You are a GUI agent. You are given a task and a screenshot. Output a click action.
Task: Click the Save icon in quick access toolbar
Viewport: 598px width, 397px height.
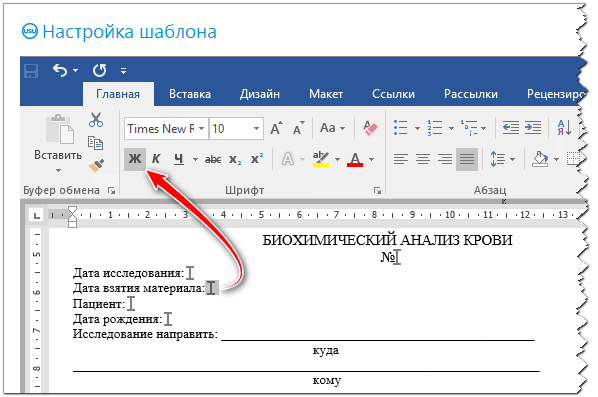pyautogui.click(x=31, y=71)
